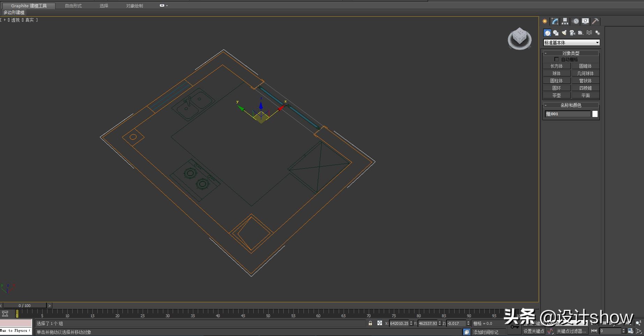
Task: Open the Modify panel tab icon
Action: click(555, 21)
